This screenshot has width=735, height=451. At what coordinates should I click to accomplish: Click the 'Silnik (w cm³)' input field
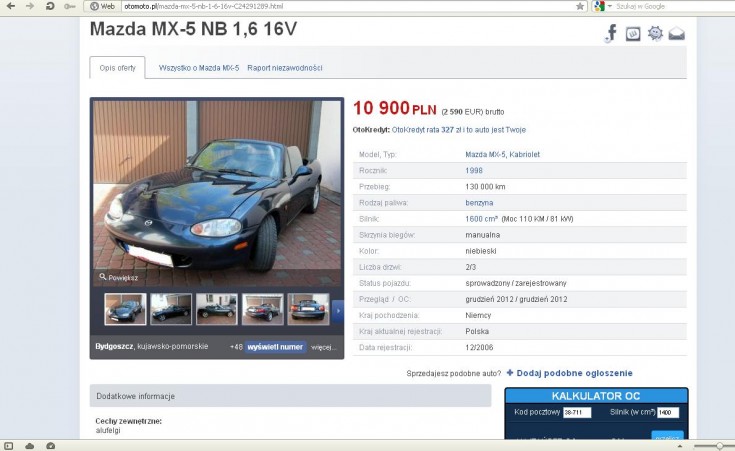pyautogui.click(x=668, y=413)
